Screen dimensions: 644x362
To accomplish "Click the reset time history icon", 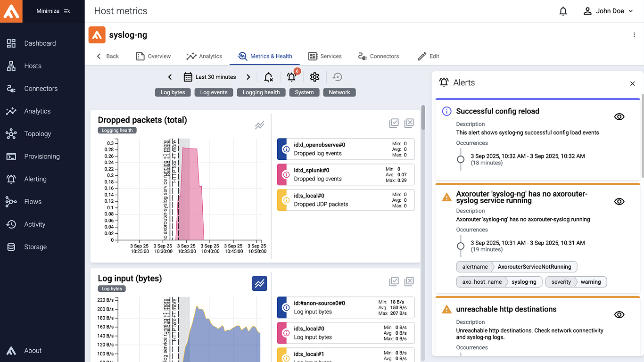I will coord(337,77).
